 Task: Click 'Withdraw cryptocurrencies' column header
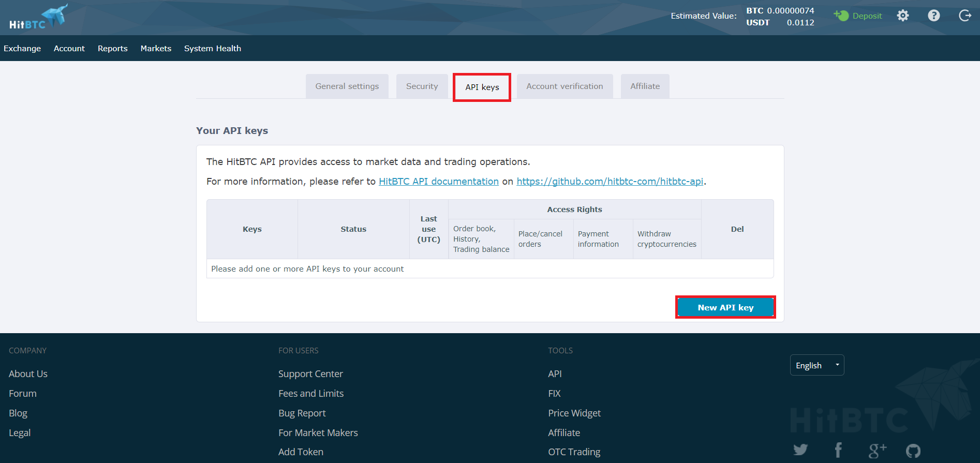point(667,239)
